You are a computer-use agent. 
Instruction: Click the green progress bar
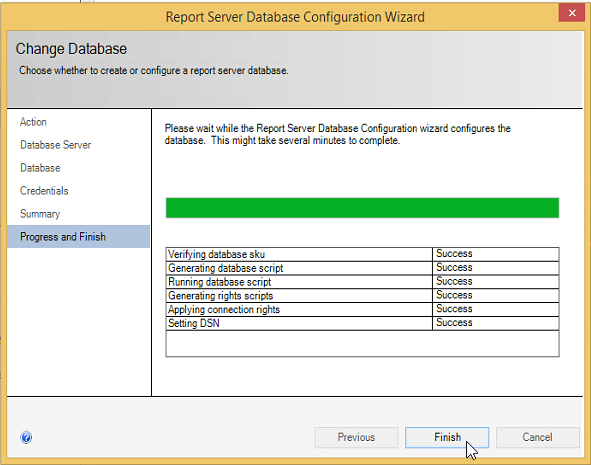pos(362,208)
